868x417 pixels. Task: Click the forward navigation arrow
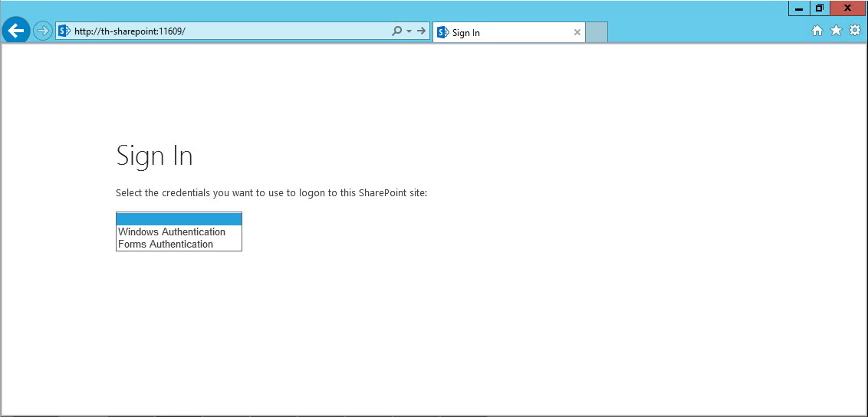click(43, 31)
